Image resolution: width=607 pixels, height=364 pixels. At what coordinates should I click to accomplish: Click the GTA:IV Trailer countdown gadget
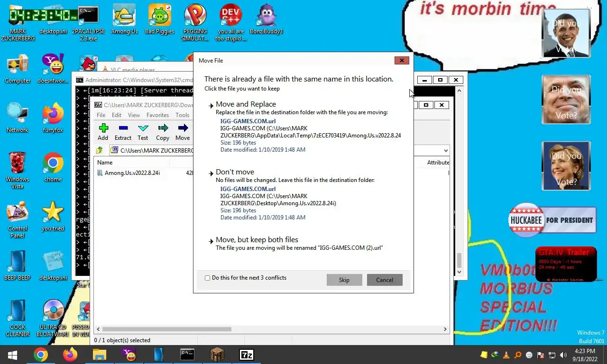[566, 264]
